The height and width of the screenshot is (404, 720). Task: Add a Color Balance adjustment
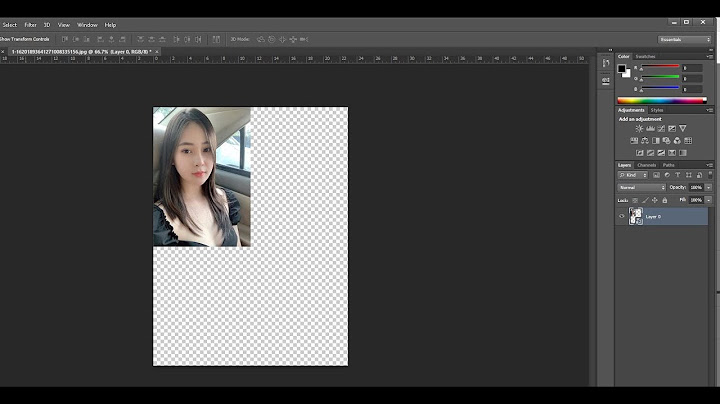645,140
